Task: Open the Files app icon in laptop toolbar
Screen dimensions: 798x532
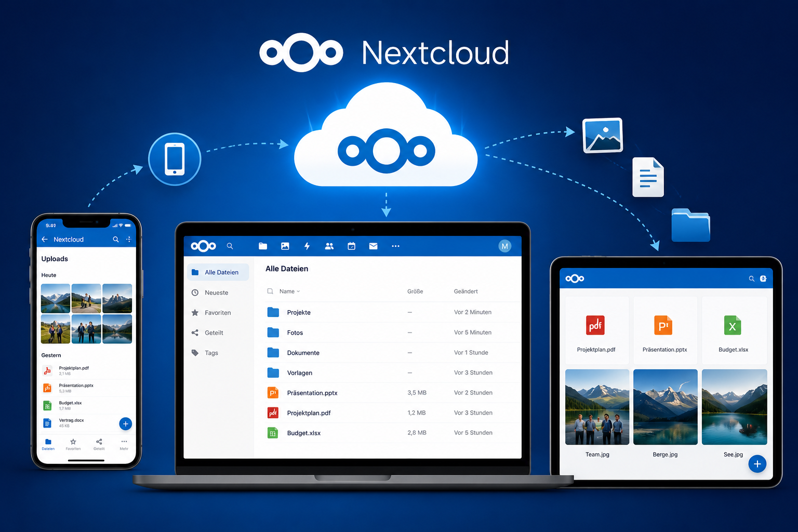Action: (263, 246)
